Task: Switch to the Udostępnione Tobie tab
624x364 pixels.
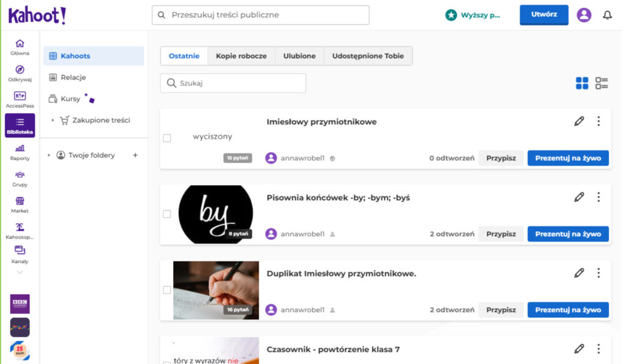Action: point(367,56)
